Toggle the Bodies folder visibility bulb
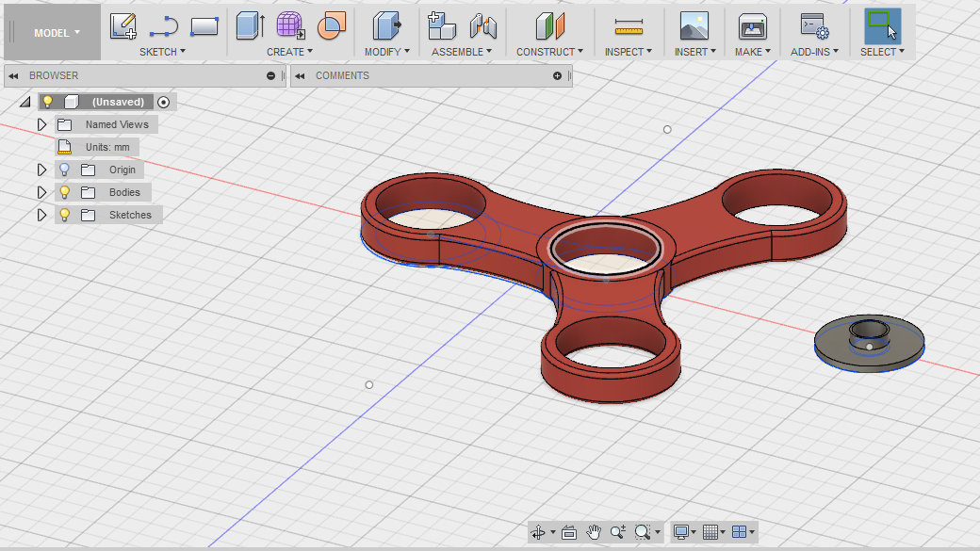The width and height of the screenshot is (980, 551). pyautogui.click(x=64, y=192)
